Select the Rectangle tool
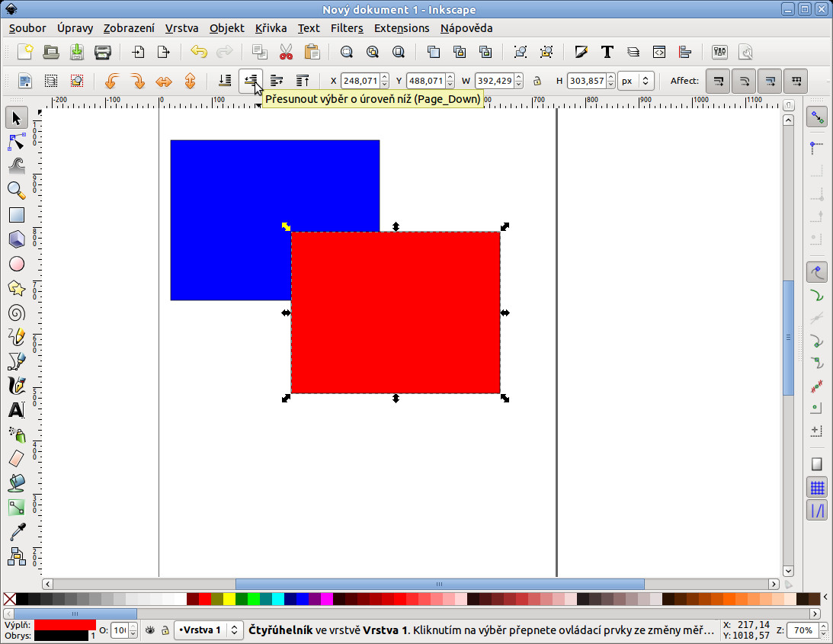833x644 pixels. 17,215
